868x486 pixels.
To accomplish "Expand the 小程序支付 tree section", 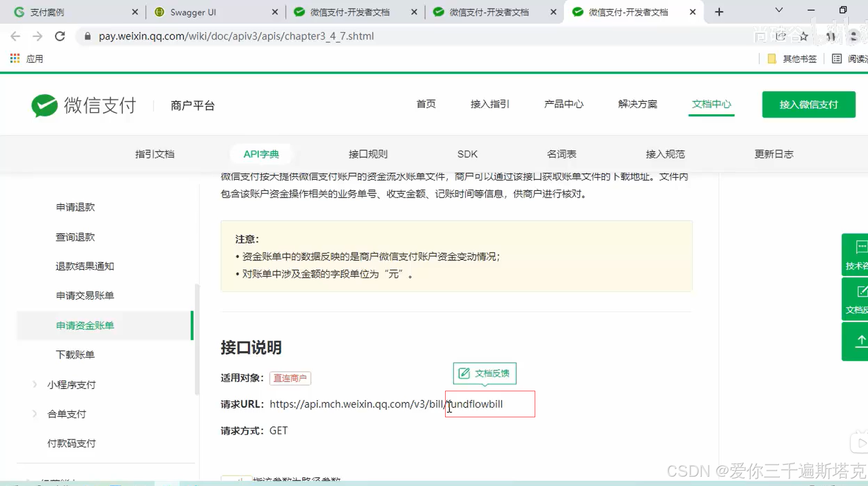I will (x=35, y=384).
